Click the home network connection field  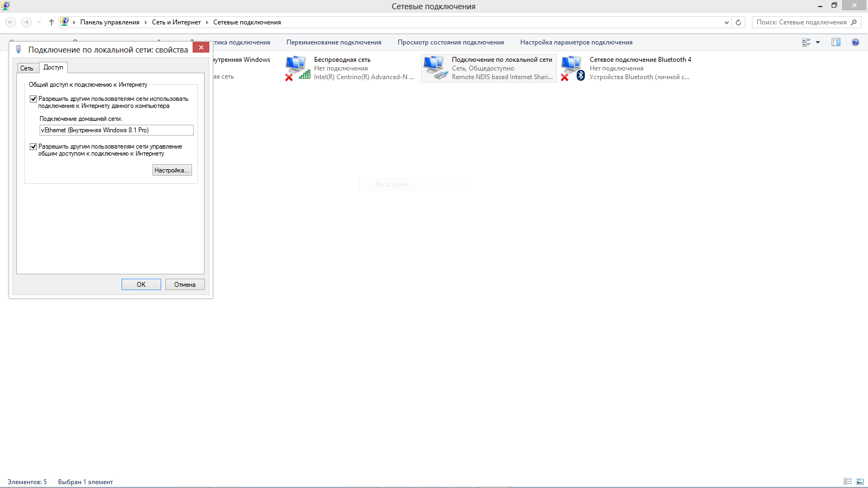pyautogui.click(x=116, y=130)
